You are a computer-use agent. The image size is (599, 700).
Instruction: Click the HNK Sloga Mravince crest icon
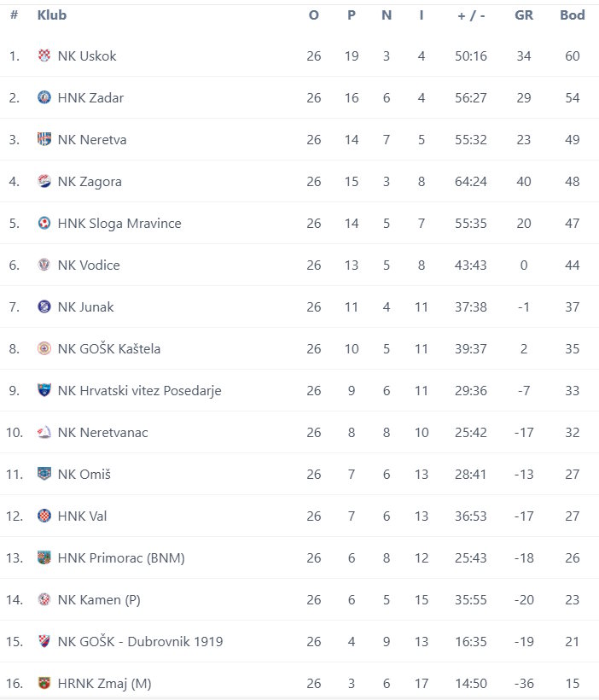44,223
